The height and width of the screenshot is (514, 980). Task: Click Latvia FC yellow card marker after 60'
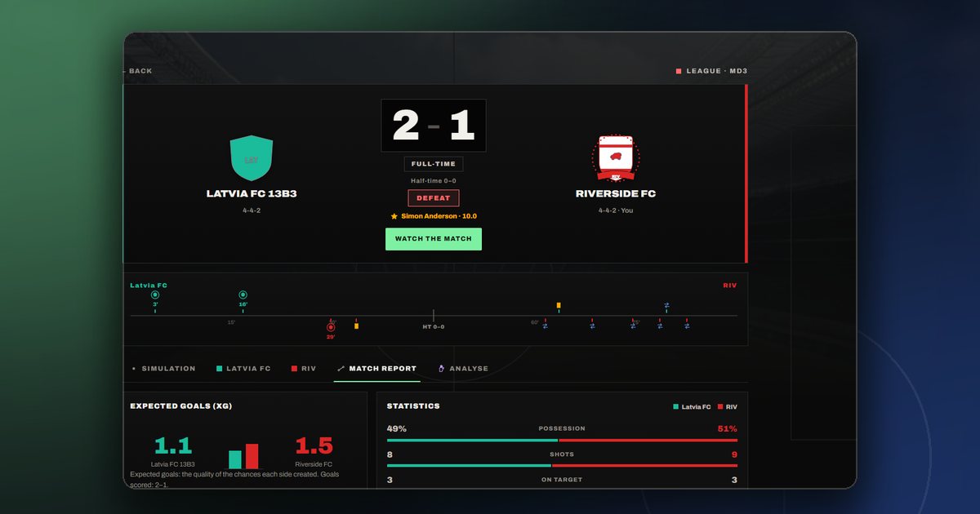(559, 305)
